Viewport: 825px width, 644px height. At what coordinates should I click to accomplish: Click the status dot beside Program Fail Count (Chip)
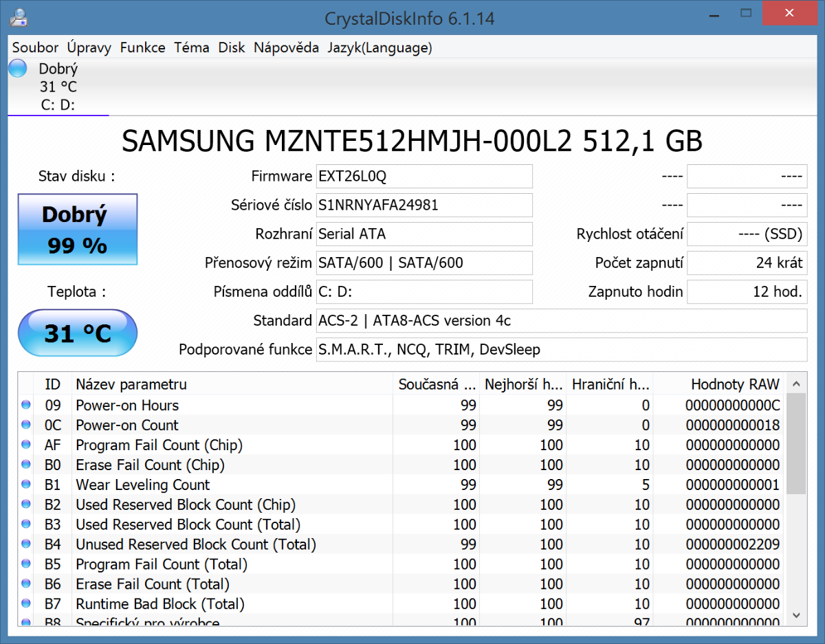[x=26, y=445]
